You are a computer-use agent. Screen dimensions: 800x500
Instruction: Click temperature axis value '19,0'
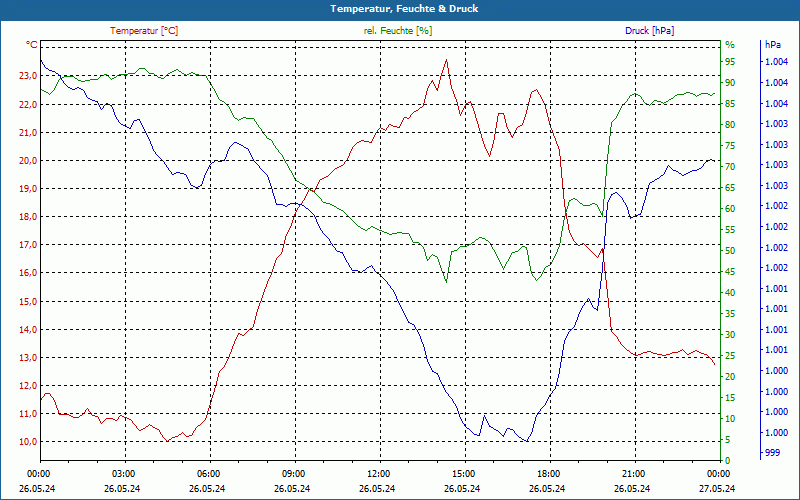click(28, 189)
